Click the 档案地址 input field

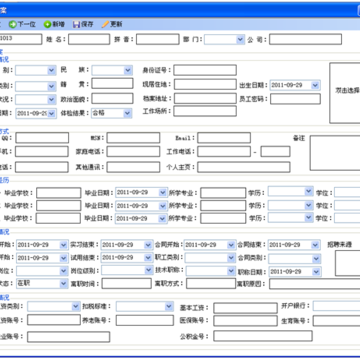point(205,98)
